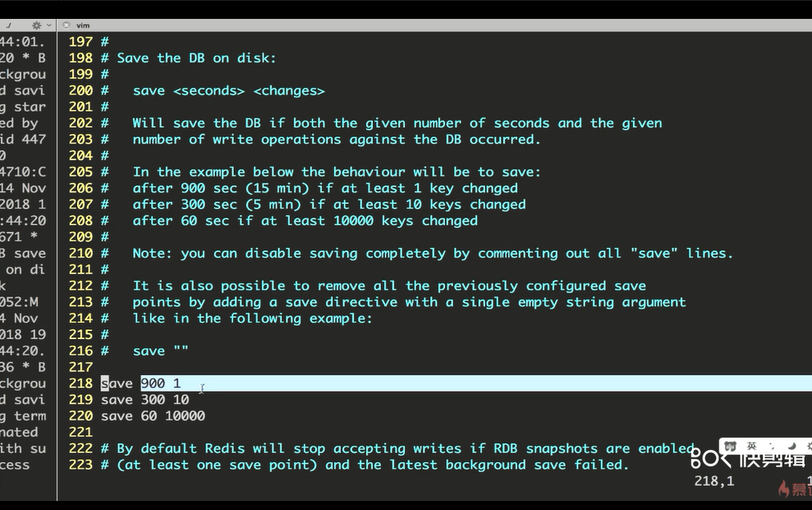Click the "Save the DB on disk:" comment
812x510 pixels.
[x=196, y=58]
